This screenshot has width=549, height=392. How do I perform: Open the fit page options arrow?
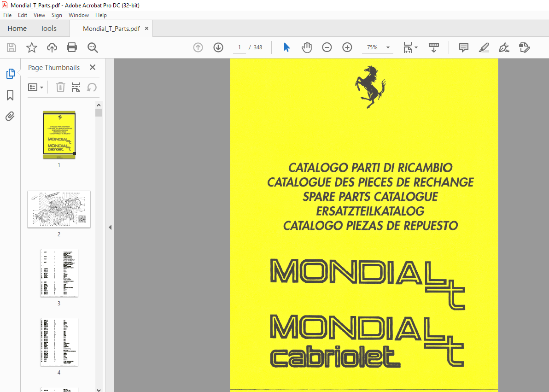click(x=416, y=47)
